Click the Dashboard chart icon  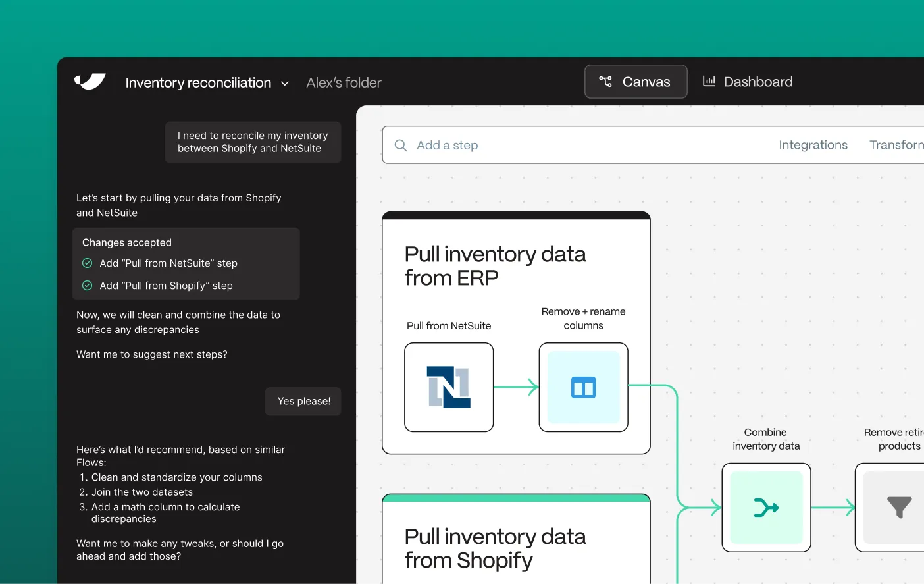coord(709,81)
